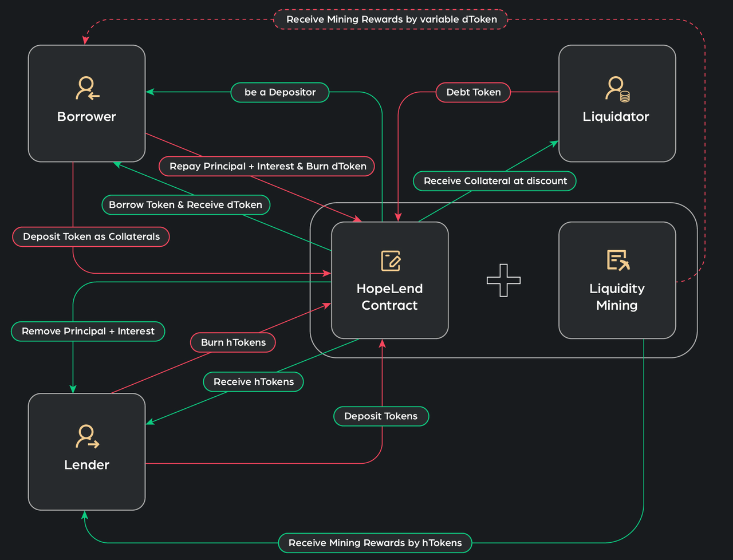This screenshot has height=560, width=733.
Task: Click the 'Receive Mining Rewards by variable dToken' label
Action: pos(391,19)
